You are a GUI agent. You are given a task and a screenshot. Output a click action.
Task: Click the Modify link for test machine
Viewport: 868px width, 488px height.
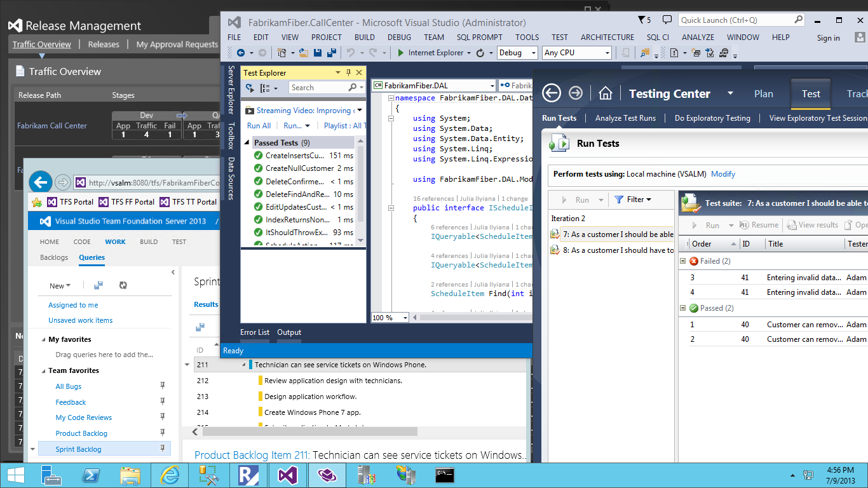[723, 174]
